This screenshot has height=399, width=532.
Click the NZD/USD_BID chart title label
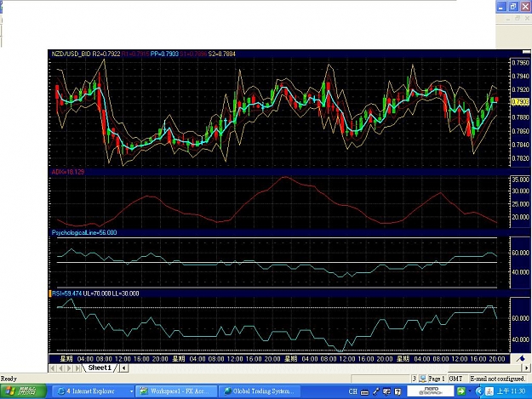point(71,54)
